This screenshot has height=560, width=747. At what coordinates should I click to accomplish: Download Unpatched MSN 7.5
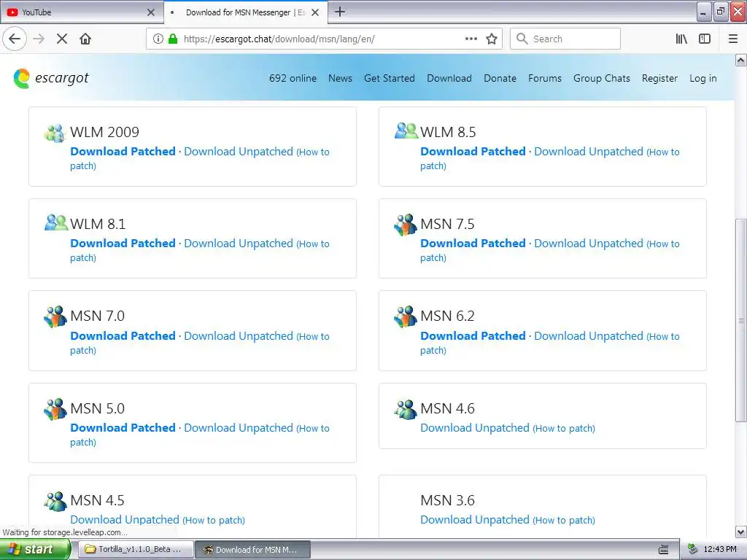click(589, 244)
